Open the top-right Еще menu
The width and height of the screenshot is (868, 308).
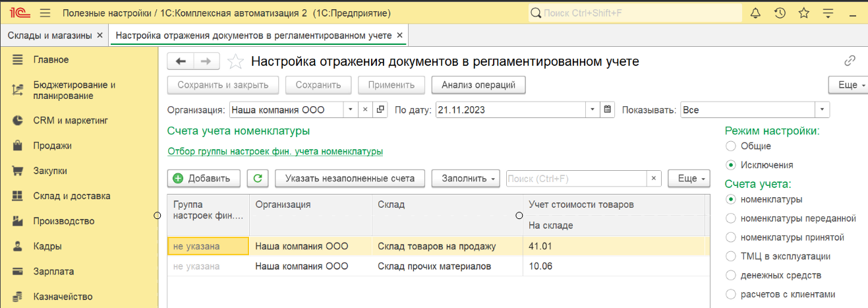(848, 85)
